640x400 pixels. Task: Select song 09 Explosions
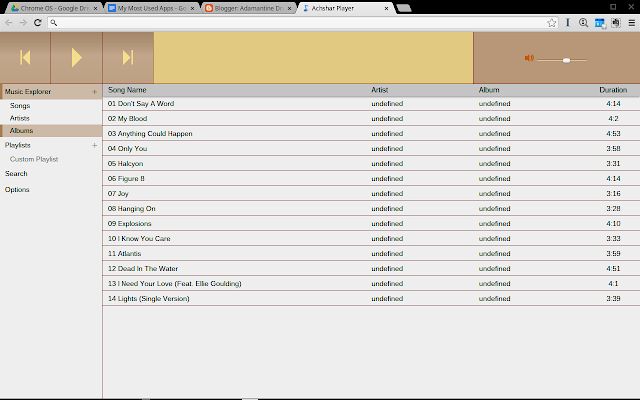(x=371, y=224)
